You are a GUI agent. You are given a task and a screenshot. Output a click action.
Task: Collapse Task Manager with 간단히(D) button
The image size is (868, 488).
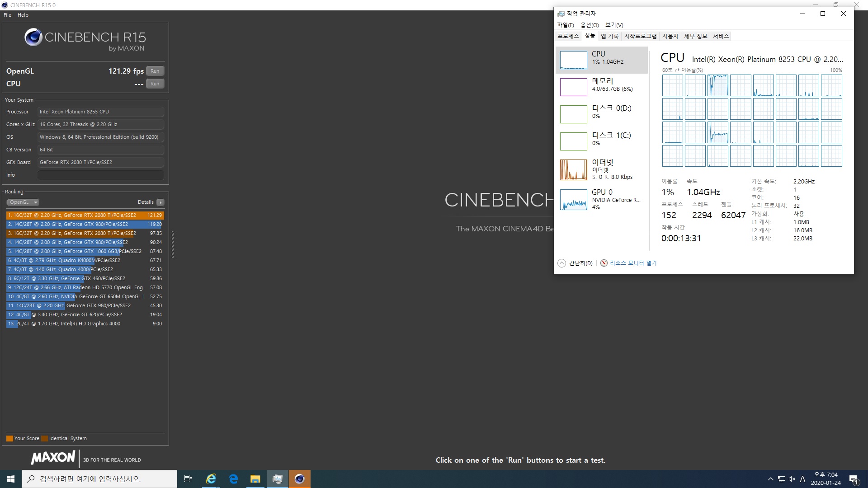coord(575,263)
